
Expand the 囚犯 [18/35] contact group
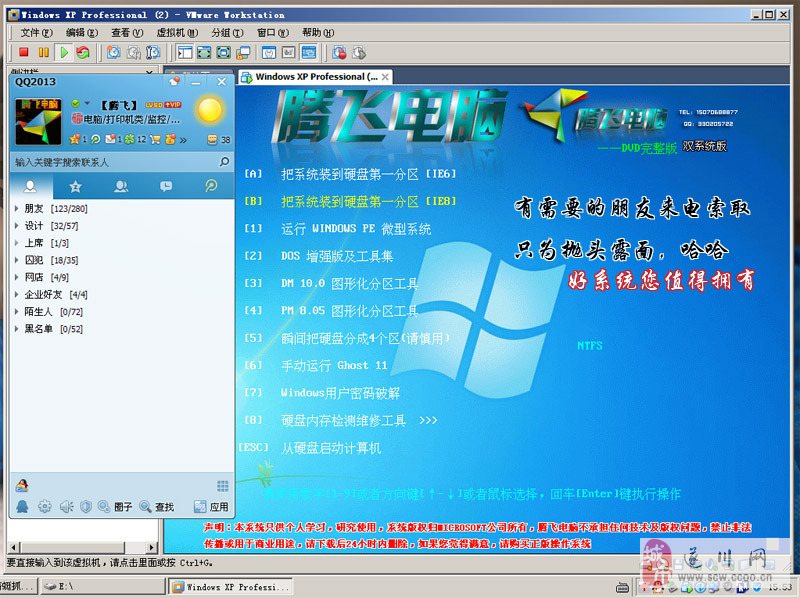point(16,260)
